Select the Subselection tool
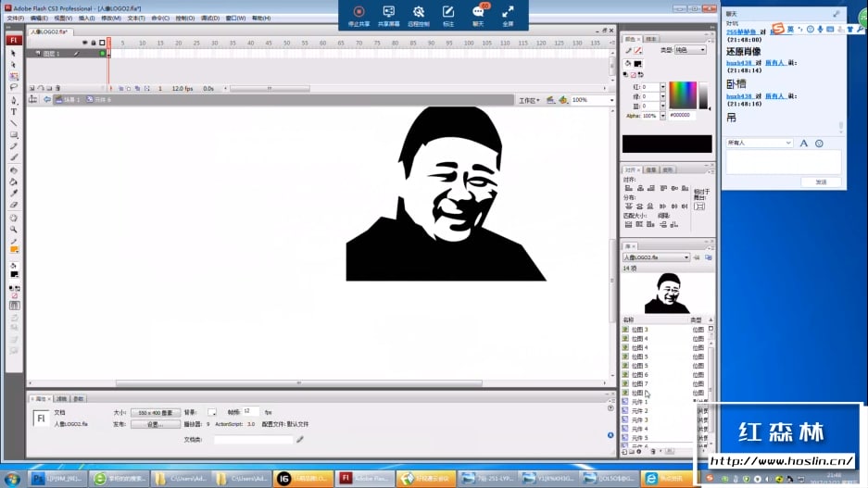The image size is (868, 488). coord(14,65)
